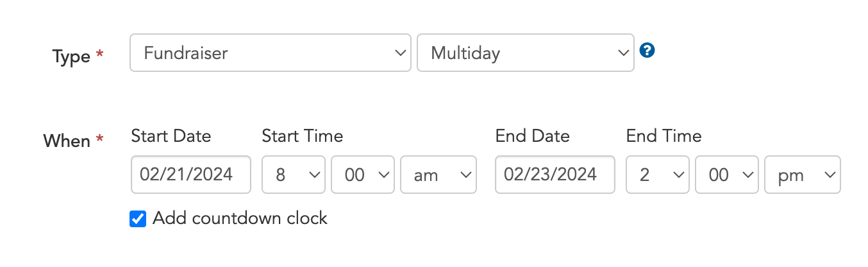Change the end time pm selector
868x267 pixels.
pos(803,175)
